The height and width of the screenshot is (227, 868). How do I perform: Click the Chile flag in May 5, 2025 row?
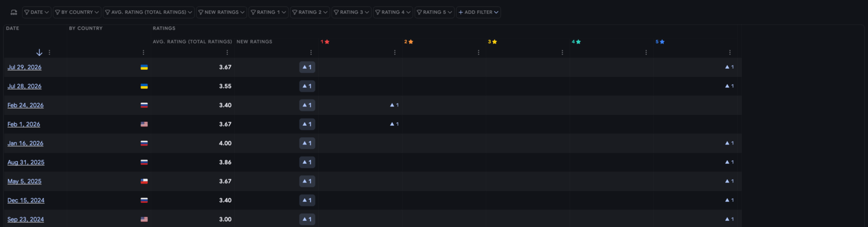tap(144, 181)
